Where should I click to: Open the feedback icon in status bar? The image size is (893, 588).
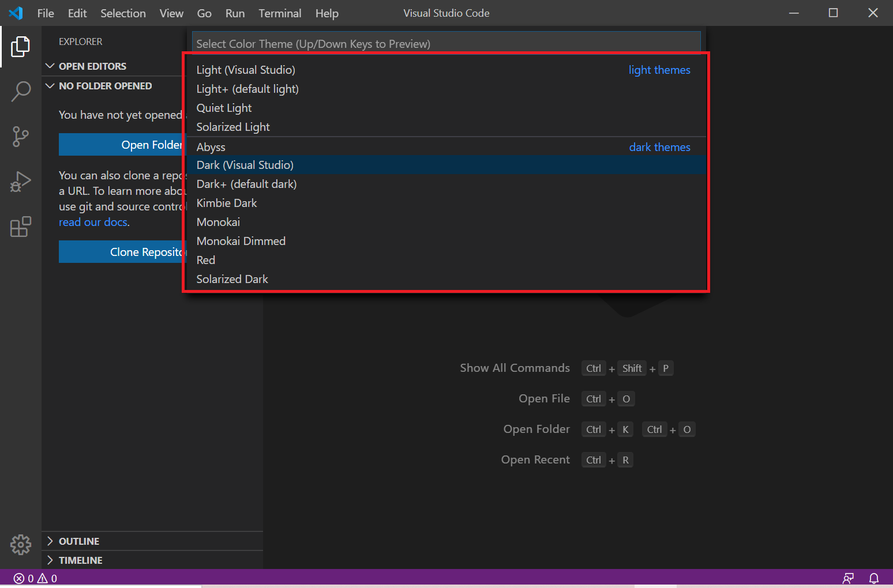click(x=848, y=578)
